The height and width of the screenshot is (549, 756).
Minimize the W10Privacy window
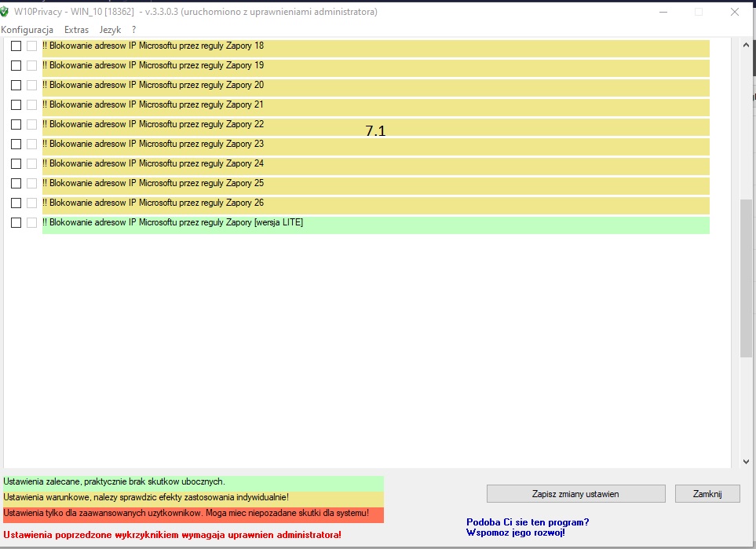663,12
